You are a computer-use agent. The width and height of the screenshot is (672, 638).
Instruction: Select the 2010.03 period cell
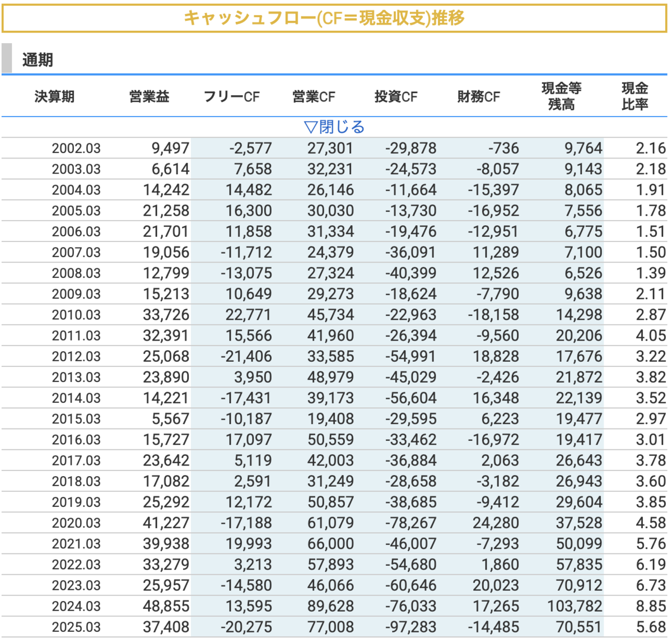pyautogui.click(x=76, y=315)
